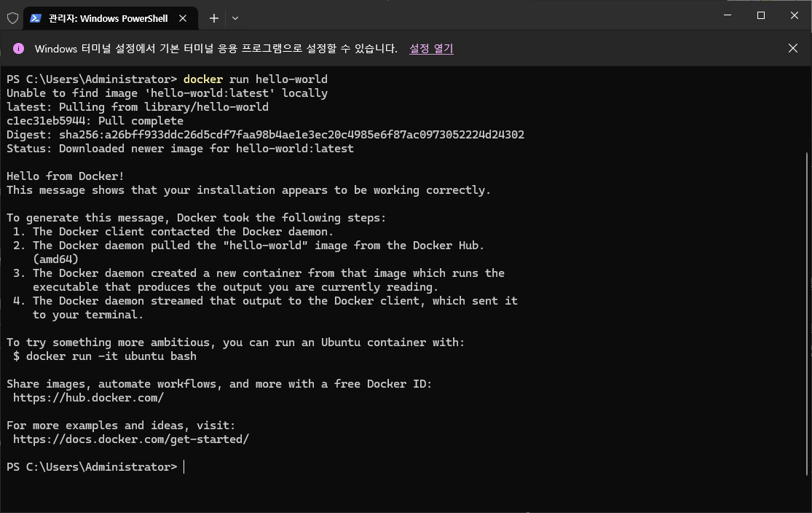Click the '(amd64)' text

[55, 259]
